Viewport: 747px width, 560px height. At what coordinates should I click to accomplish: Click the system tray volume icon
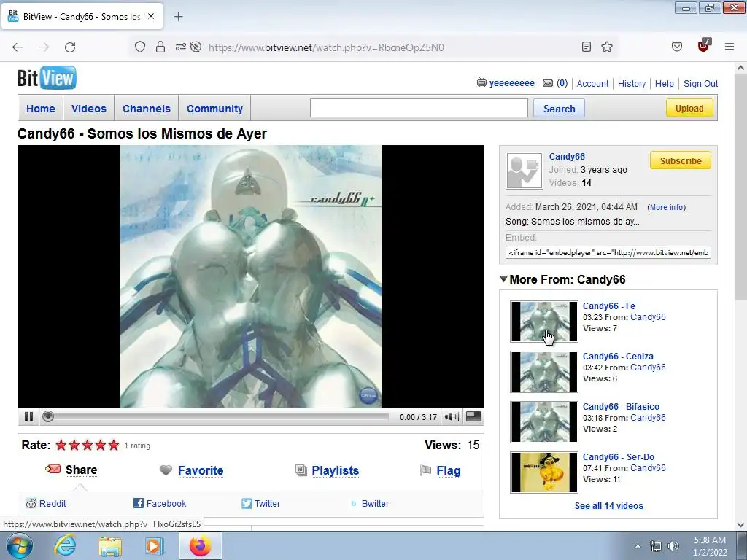pyautogui.click(x=673, y=546)
